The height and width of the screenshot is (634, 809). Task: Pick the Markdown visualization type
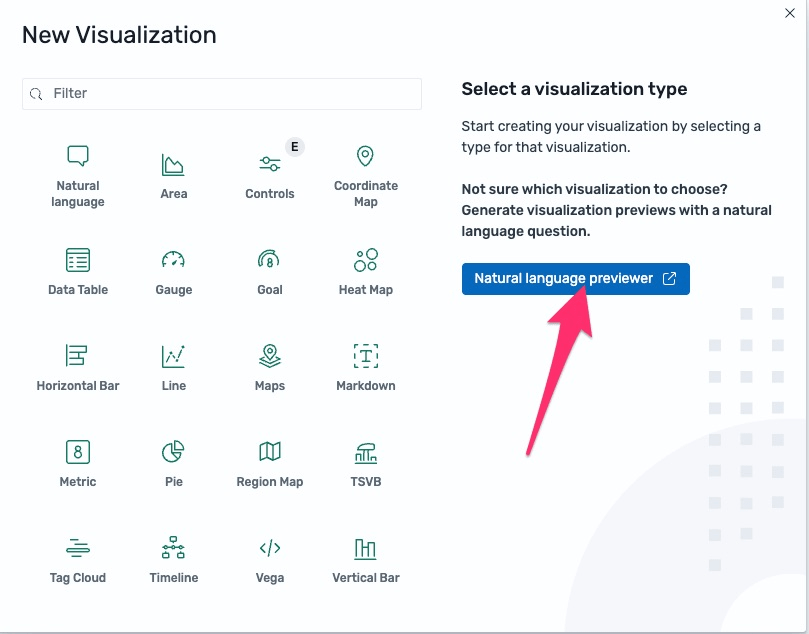366,367
